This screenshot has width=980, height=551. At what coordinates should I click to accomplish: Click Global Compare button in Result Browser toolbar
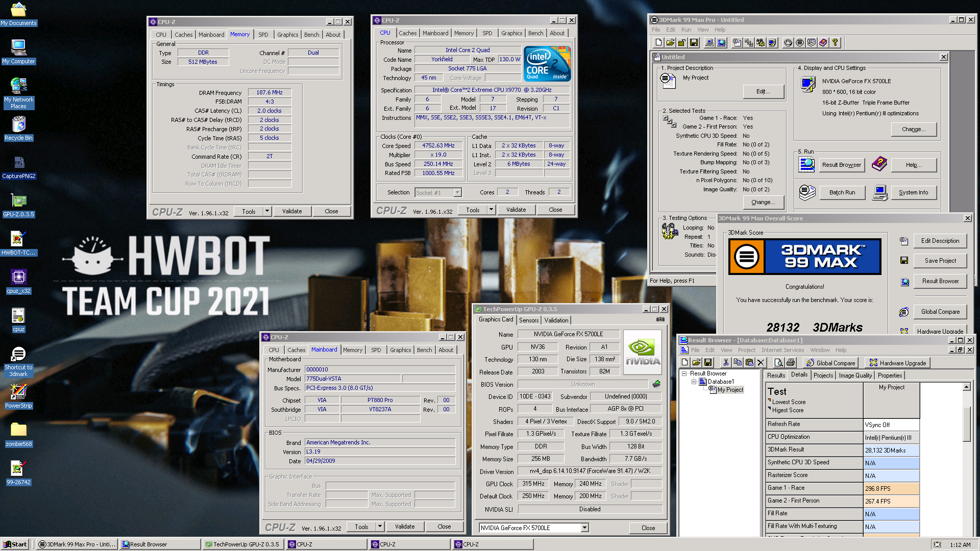point(830,363)
